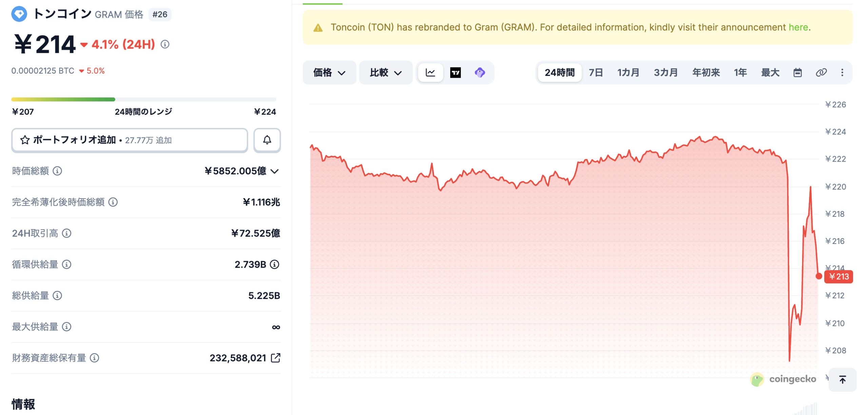Click the 情報 section heading
This screenshot has height=415, width=868.
click(x=23, y=404)
